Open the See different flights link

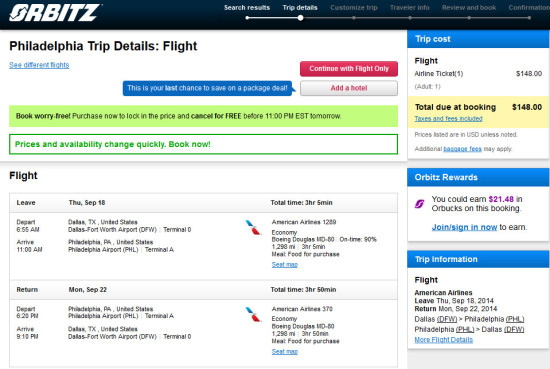click(x=39, y=65)
